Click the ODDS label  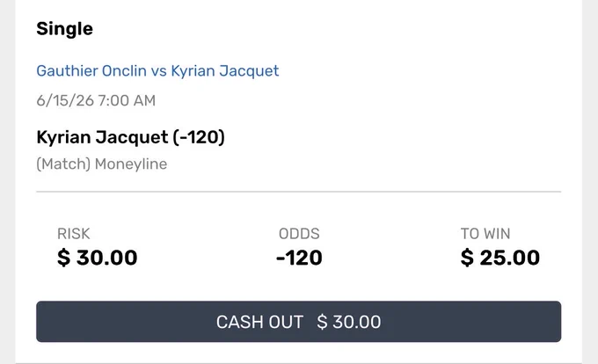299,234
